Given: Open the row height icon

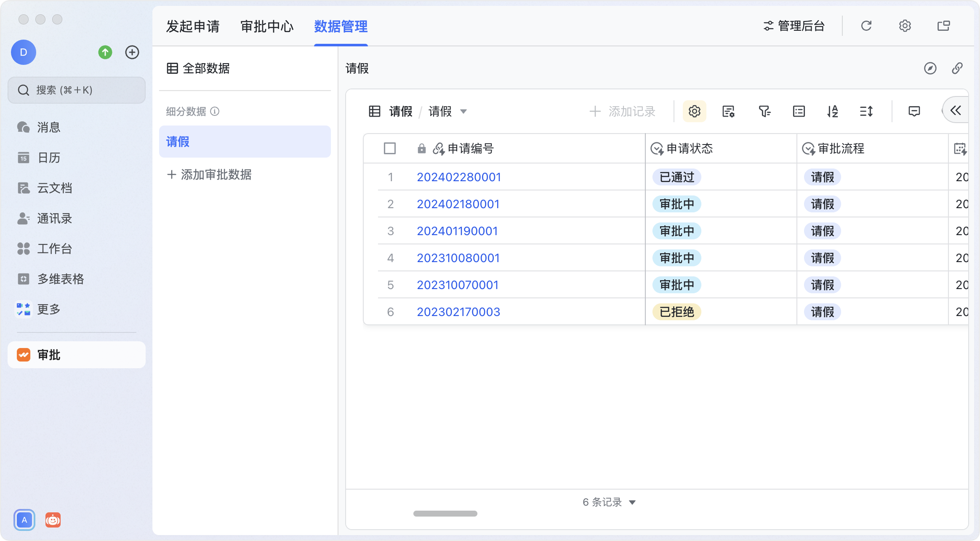Looking at the screenshot, I should point(866,112).
